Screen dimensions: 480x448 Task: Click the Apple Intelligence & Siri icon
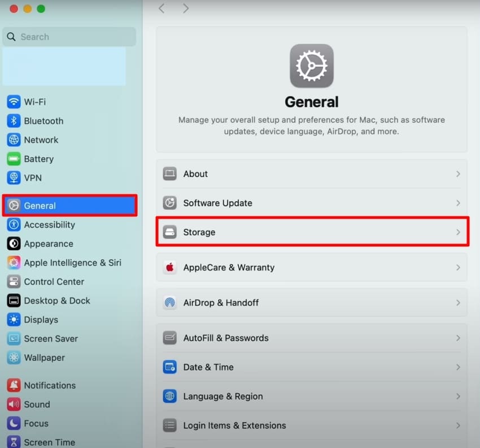point(14,262)
